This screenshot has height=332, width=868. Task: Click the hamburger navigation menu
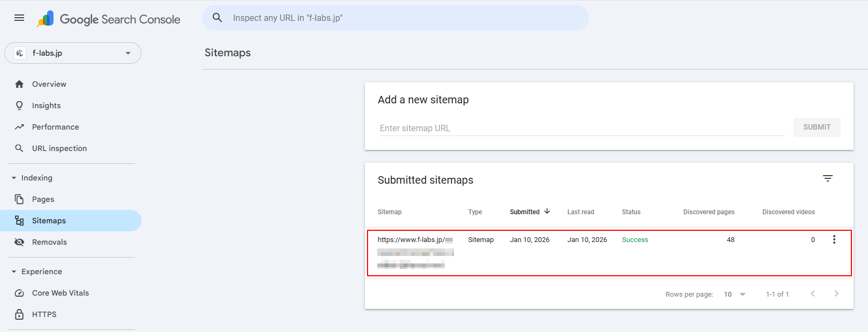point(19,17)
